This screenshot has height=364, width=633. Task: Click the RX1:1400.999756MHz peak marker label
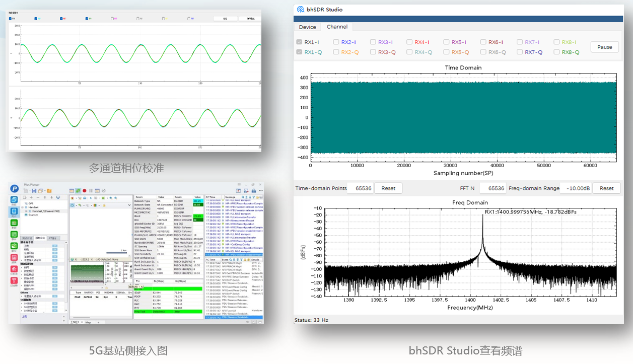coord(530,212)
